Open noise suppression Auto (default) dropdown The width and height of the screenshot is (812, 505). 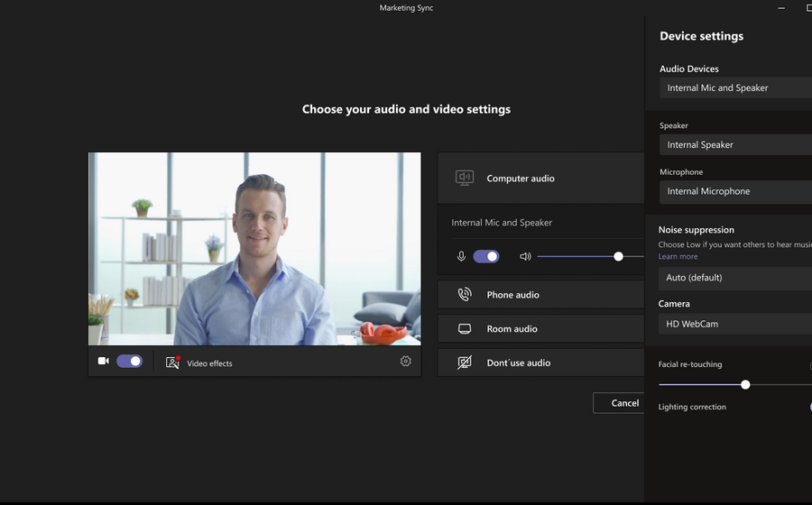click(734, 278)
